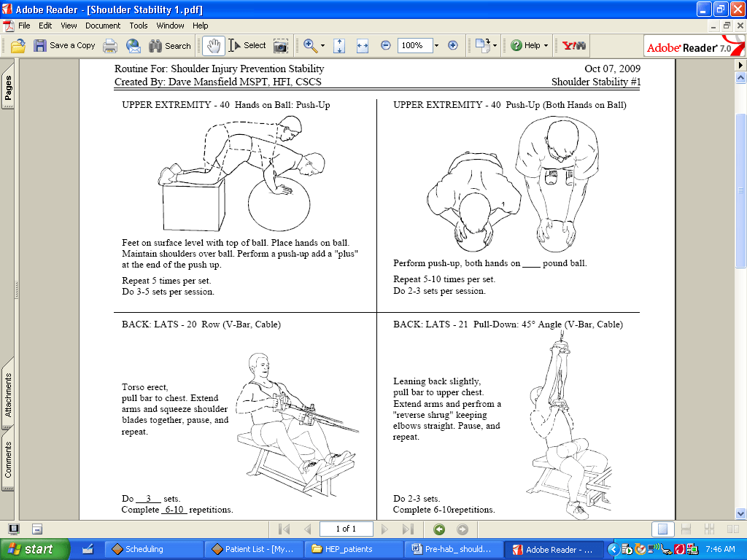Viewport: 747px width, 560px height.
Task: Select Continuous Facing layout
Action: pyautogui.click(x=709, y=529)
